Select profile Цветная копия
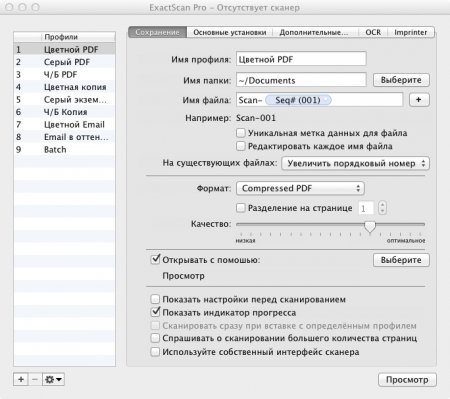Image resolution: width=450 pixels, height=399 pixels. [x=65, y=87]
